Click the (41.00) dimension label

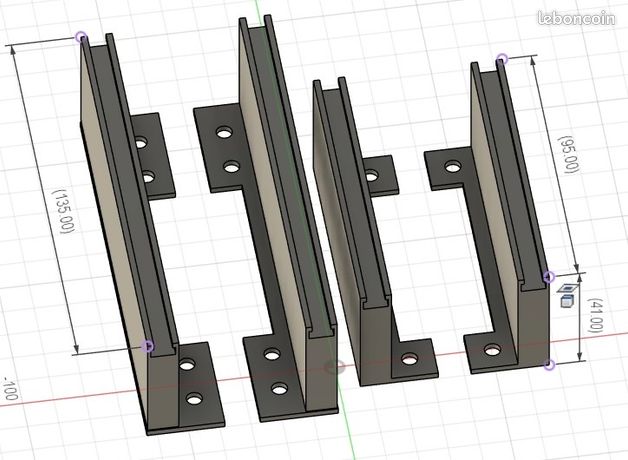click(x=596, y=315)
